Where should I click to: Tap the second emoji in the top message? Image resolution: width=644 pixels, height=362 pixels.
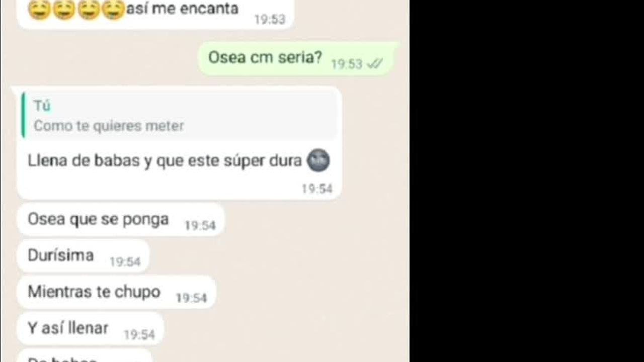(x=64, y=10)
